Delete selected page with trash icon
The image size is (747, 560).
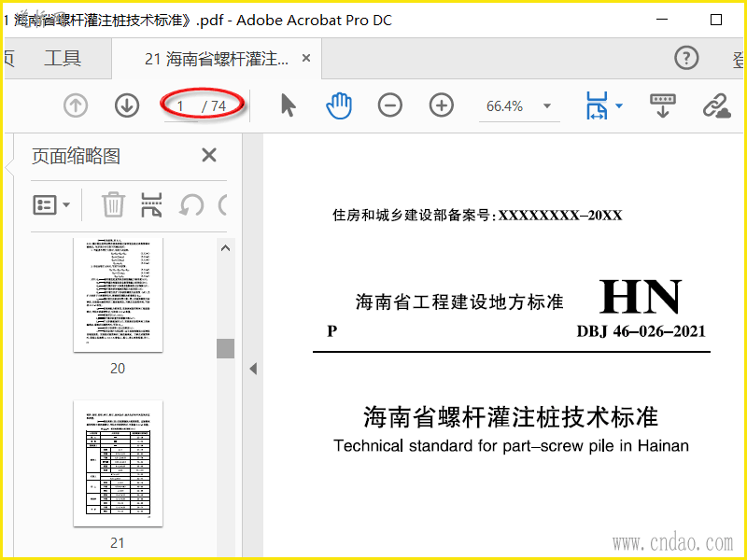coord(113,204)
